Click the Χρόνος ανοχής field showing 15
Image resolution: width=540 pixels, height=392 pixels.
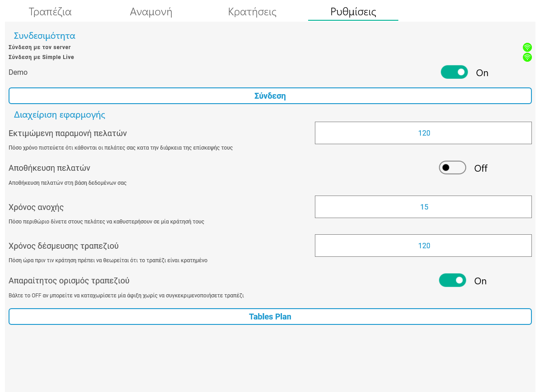(423, 207)
